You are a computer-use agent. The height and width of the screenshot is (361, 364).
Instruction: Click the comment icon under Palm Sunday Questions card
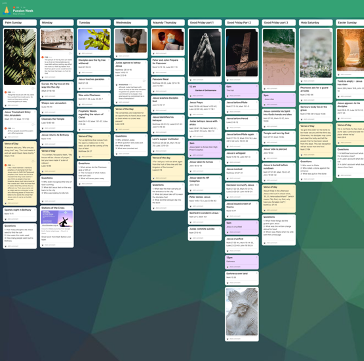tap(6, 246)
